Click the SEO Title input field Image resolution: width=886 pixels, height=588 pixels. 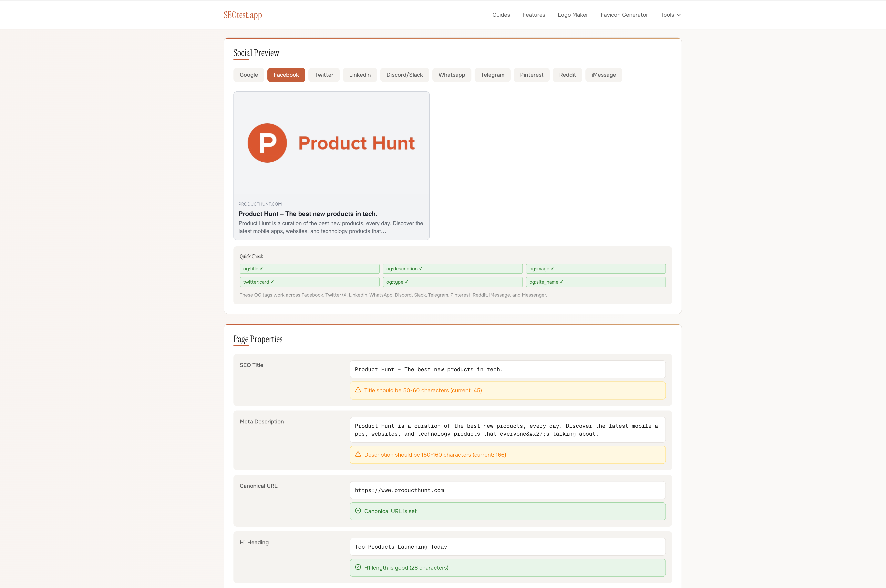coord(507,369)
